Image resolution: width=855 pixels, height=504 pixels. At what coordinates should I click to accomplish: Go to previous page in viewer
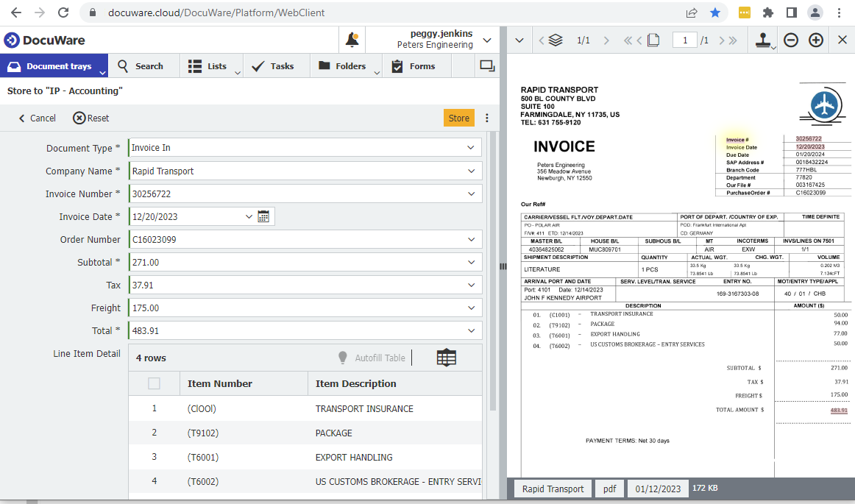pyautogui.click(x=639, y=40)
